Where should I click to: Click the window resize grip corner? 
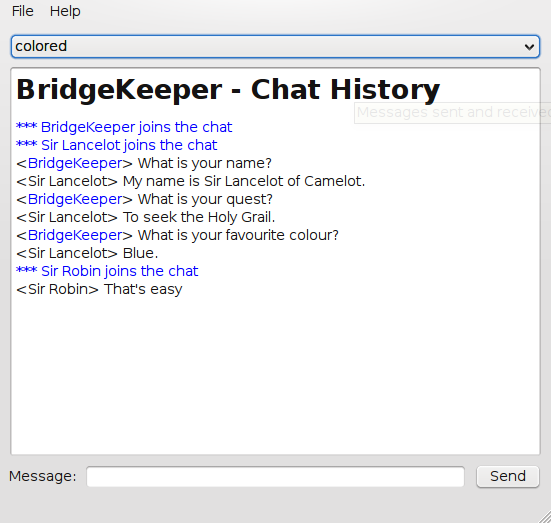[x=544, y=517]
